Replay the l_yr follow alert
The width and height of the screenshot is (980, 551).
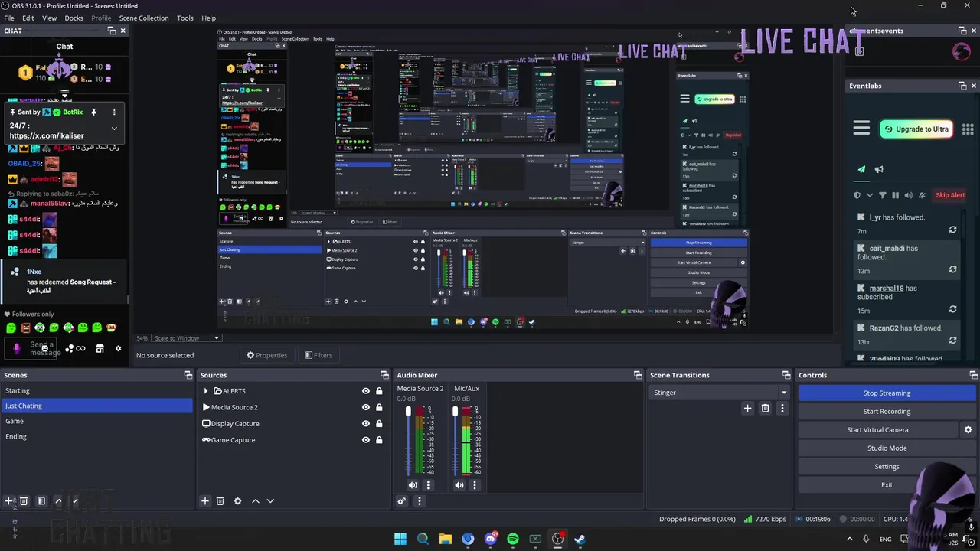click(952, 230)
